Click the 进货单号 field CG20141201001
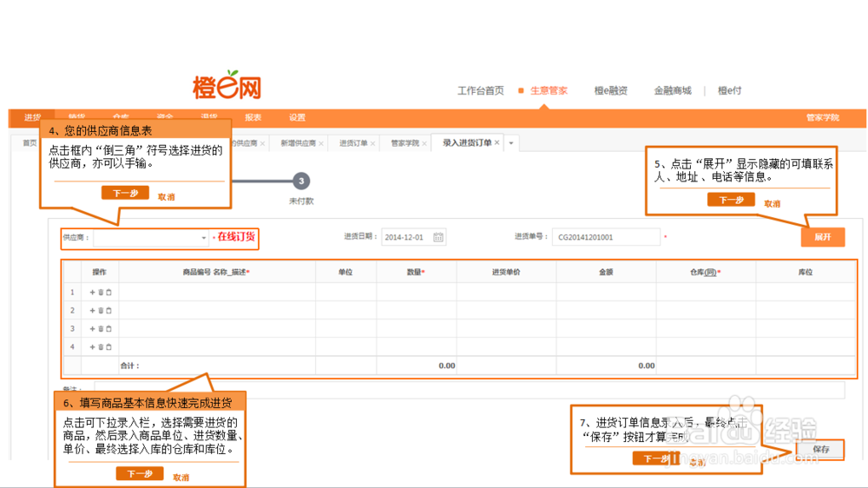Image resolution: width=868 pixels, height=488 pixels. coord(606,237)
